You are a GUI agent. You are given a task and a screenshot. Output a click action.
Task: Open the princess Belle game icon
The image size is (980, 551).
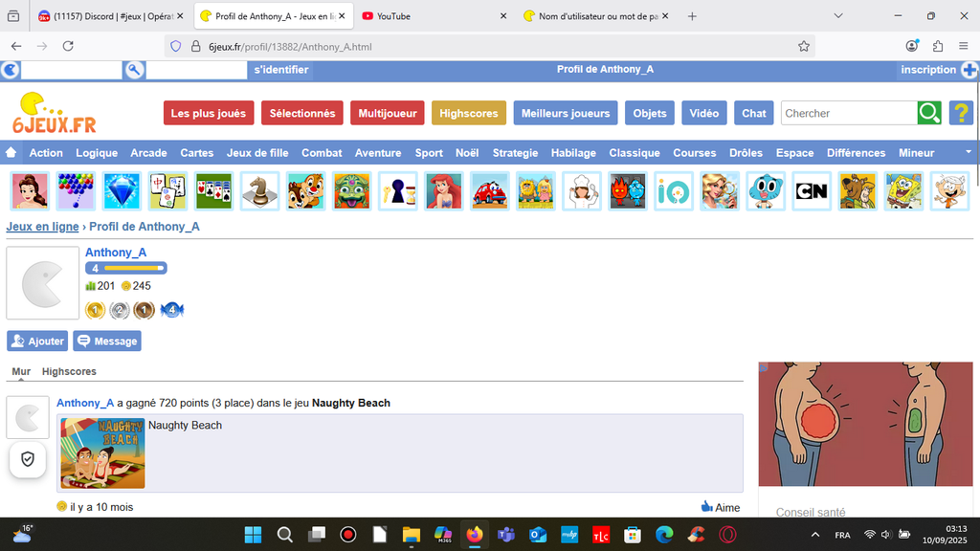click(30, 191)
